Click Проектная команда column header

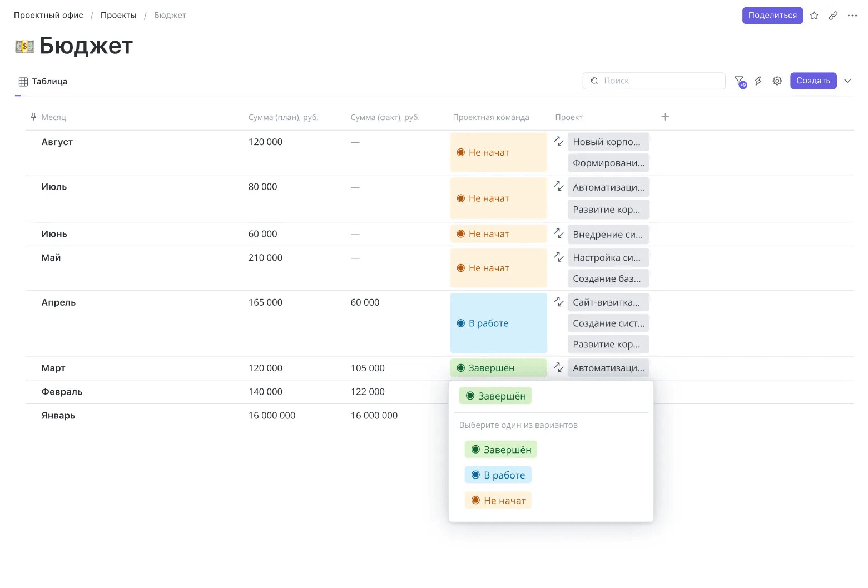[x=491, y=117]
